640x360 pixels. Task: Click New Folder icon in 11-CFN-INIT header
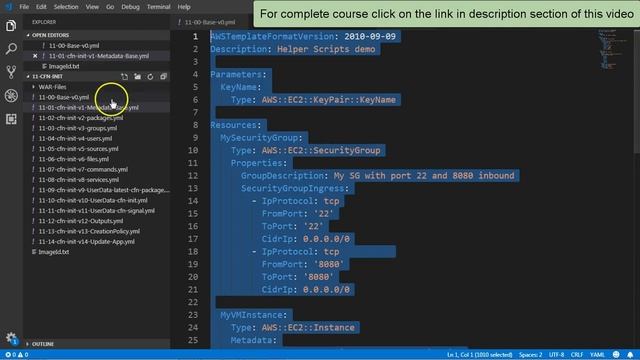point(138,76)
